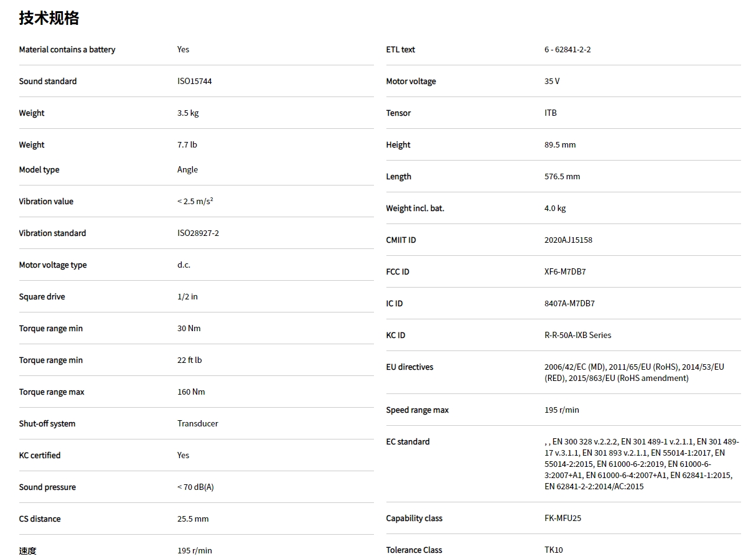Select the ISO28927-2 vibration standard value
Image resolution: width=756 pixels, height=559 pixels.
tap(198, 233)
